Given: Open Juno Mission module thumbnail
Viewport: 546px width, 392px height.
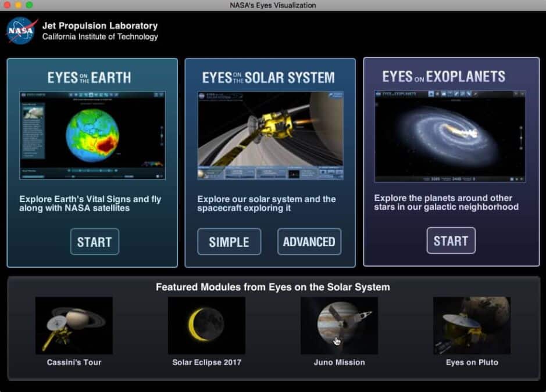Looking at the screenshot, I should 339,326.
